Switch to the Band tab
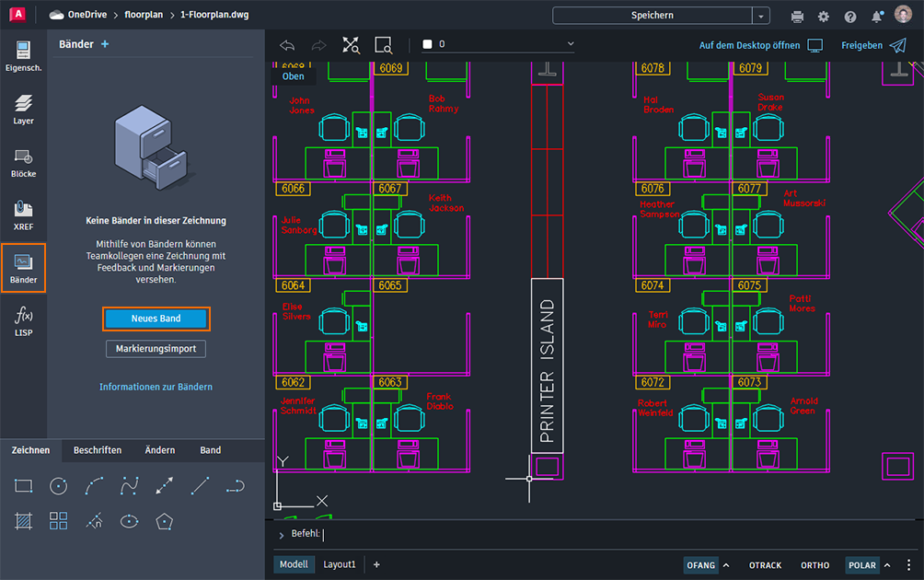Screen dimensions: 924x580 tap(211, 450)
